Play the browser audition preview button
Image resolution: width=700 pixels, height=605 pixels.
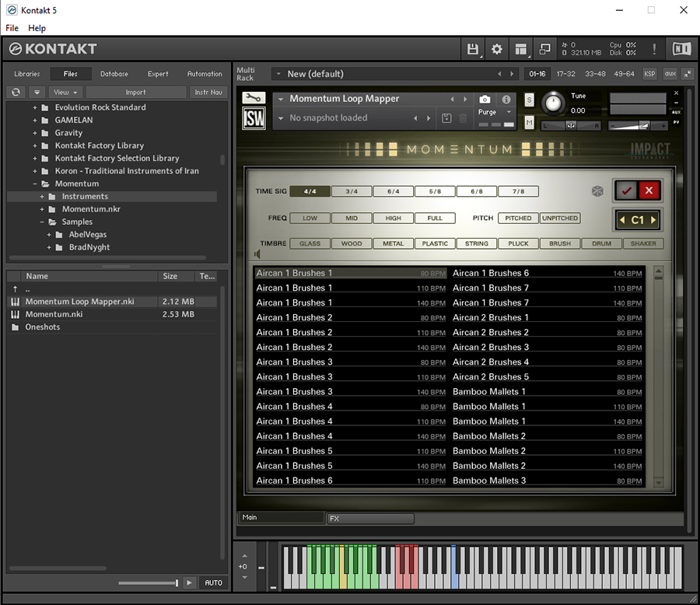(x=189, y=582)
